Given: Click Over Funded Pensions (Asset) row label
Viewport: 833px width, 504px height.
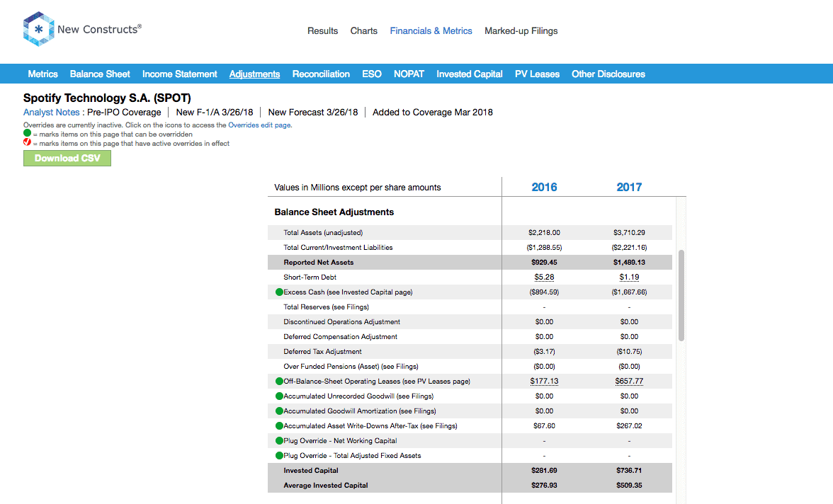Looking at the screenshot, I should [x=351, y=367].
